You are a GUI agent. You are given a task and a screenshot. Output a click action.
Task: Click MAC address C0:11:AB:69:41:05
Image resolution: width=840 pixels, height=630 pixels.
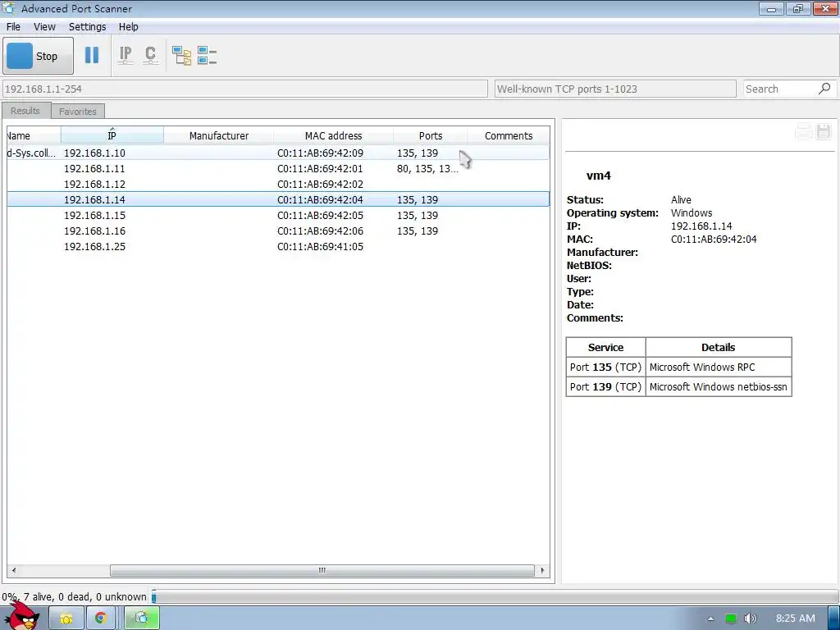point(320,246)
